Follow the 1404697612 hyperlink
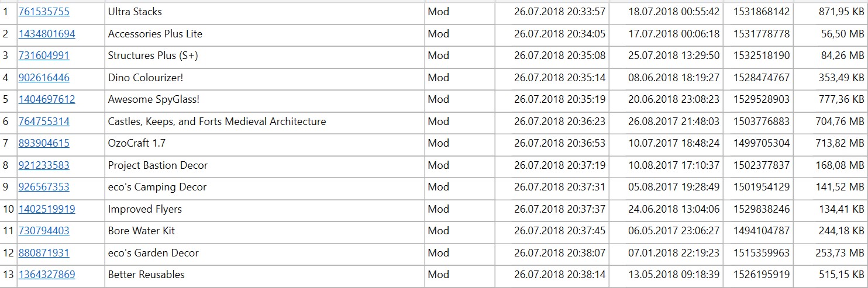 click(47, 99)
